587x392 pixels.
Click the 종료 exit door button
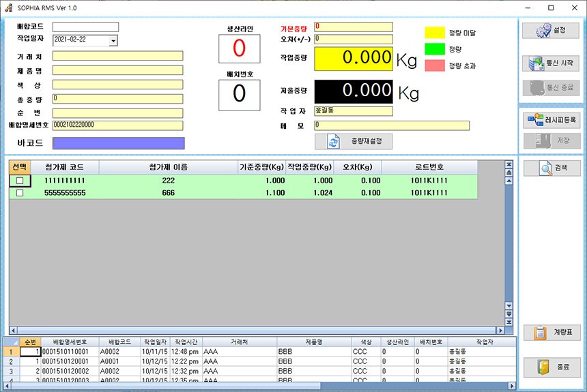pyautogui.click(x=552, y=366)
